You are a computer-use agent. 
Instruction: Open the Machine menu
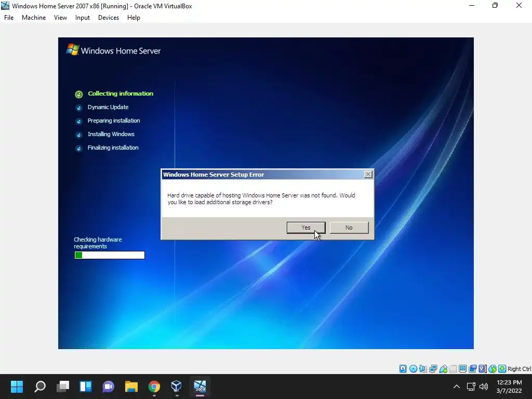click(x=34, y=18)
